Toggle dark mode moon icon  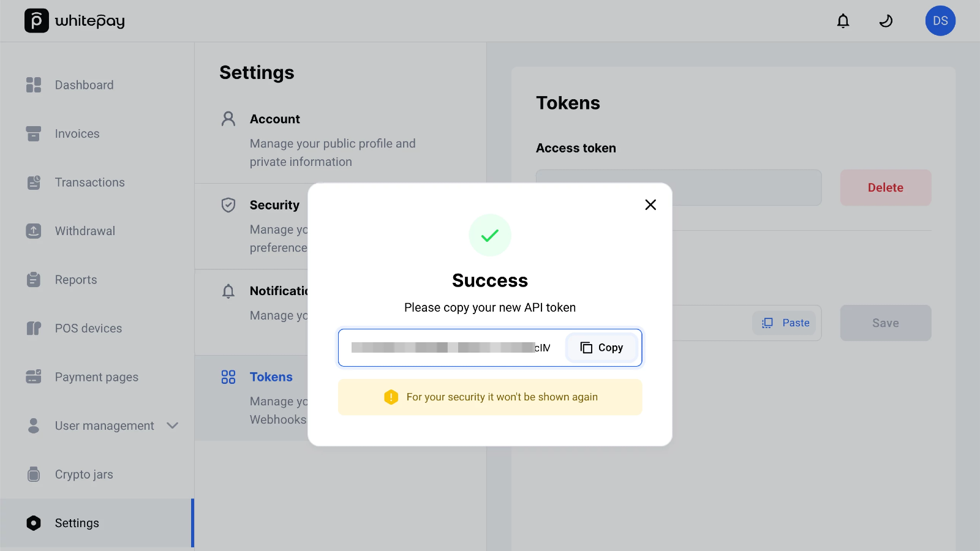point(886,21)
